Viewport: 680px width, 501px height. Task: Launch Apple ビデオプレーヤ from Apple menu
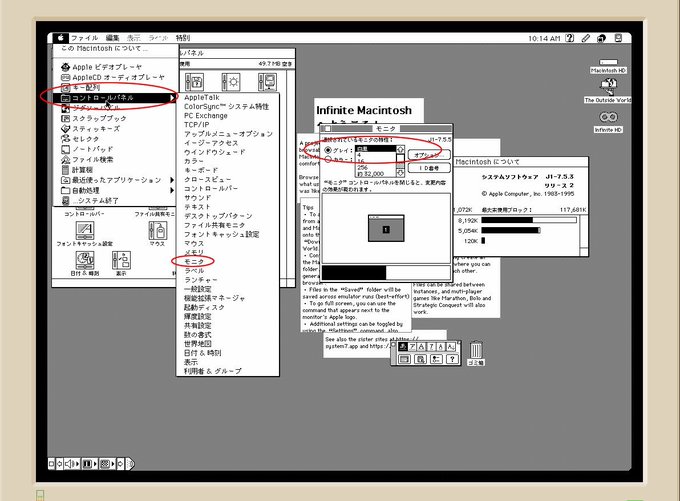(115, 67)
